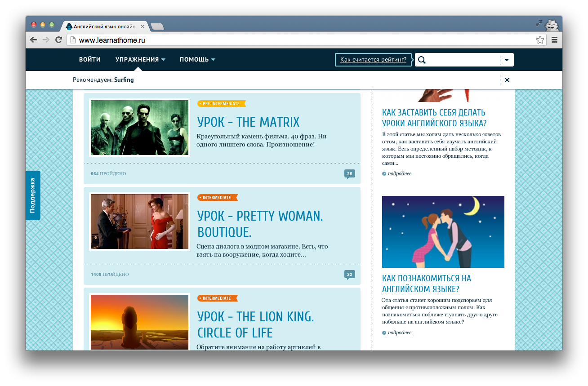This screenshot has width=588, height=386.
Task: Open comments bubble showing 25
Action: 350,174
